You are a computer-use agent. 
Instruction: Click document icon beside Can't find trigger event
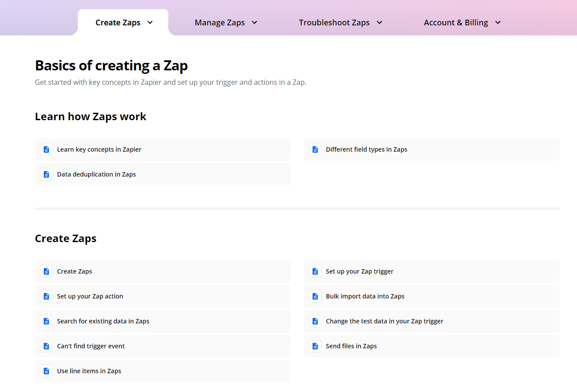[x=46, y=346]
